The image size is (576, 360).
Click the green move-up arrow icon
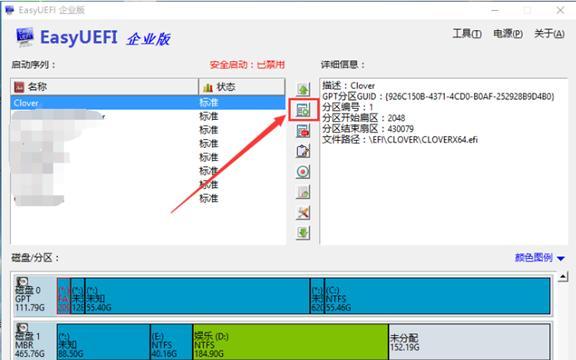(x=303, y=89)
